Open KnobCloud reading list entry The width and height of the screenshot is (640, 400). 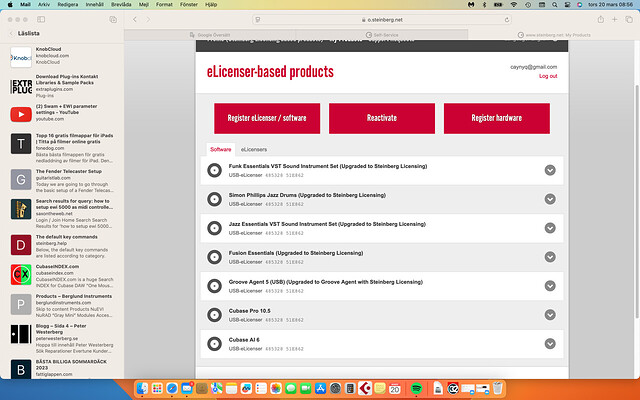(x=61, y=56)
